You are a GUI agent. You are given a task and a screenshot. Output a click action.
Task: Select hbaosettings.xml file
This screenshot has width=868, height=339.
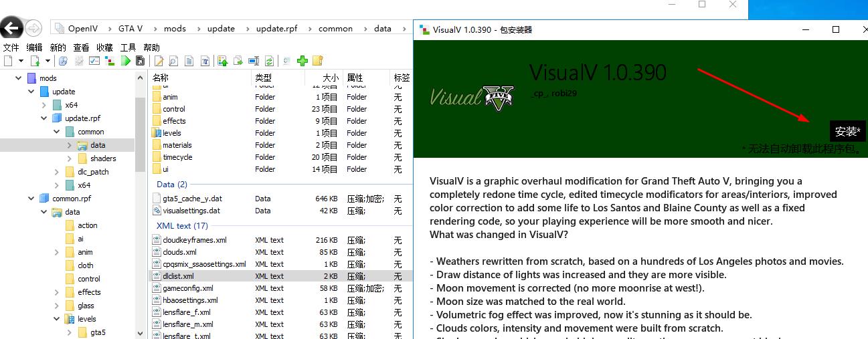(x=281, y=300)
